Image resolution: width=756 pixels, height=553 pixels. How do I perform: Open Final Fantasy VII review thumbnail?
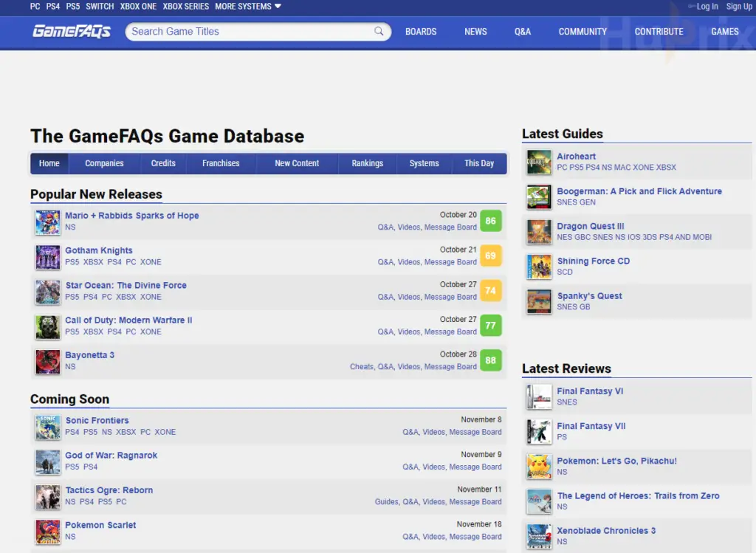(538, 431)
